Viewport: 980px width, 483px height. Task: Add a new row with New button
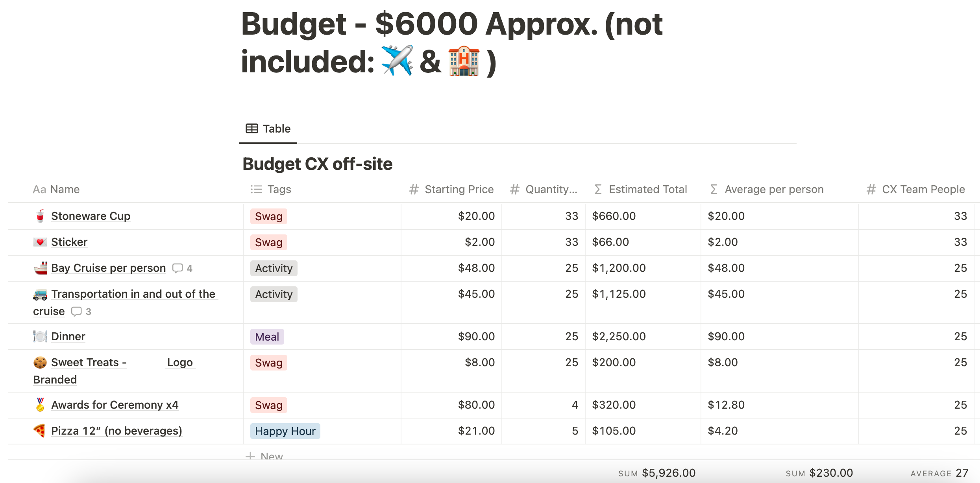click(x=264, y=456)
